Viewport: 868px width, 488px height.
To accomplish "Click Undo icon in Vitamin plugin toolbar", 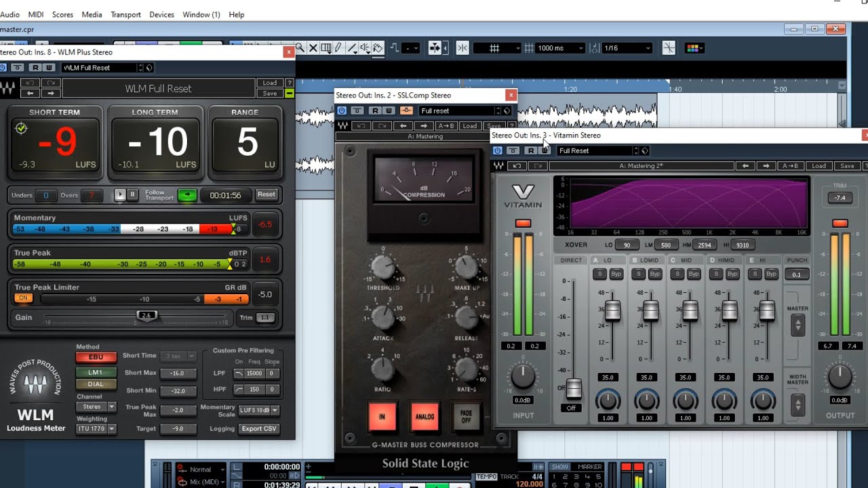I will point(517,166).
